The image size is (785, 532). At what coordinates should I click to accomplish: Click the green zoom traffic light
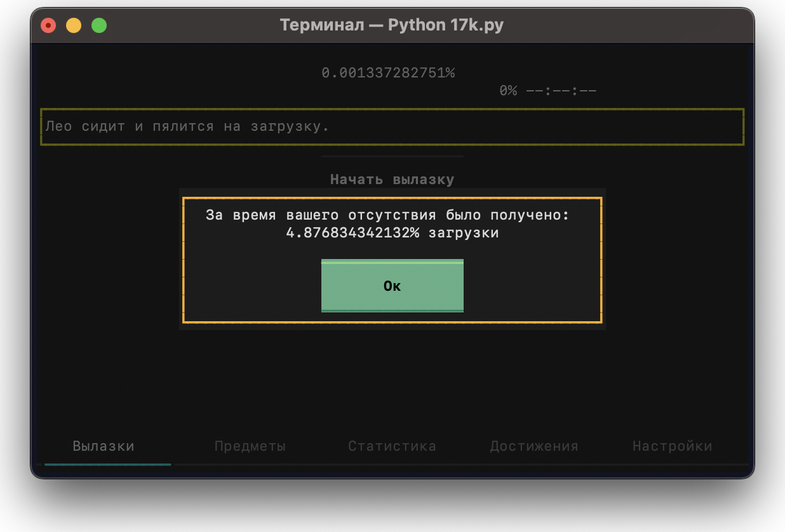[99, 25]
